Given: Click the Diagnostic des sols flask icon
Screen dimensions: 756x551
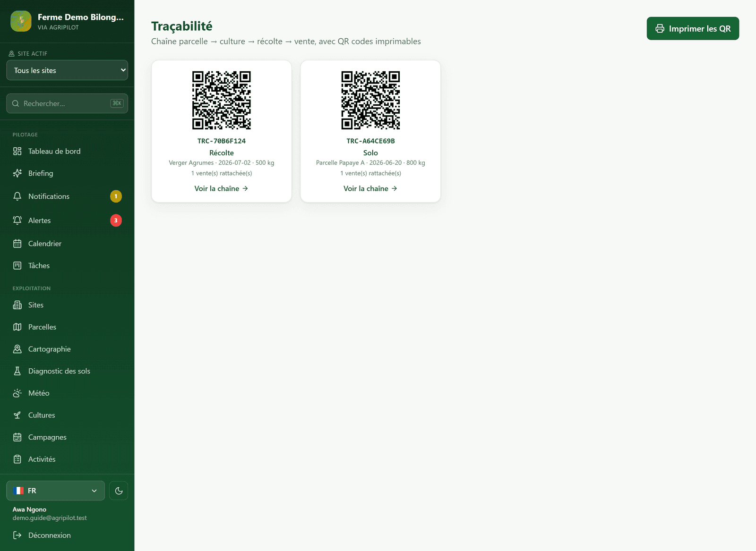Looking at the screenshot, I should 17,371.
